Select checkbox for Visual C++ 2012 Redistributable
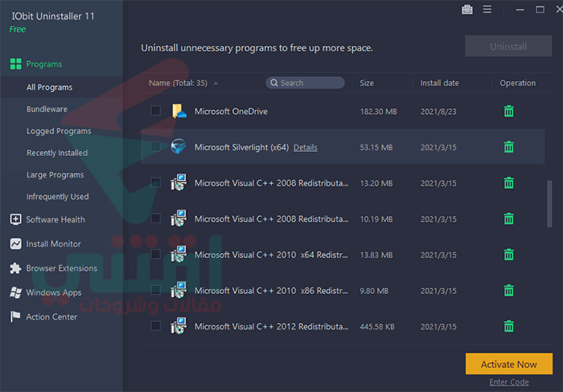This screenshot has width=563, height=392. 155,325
